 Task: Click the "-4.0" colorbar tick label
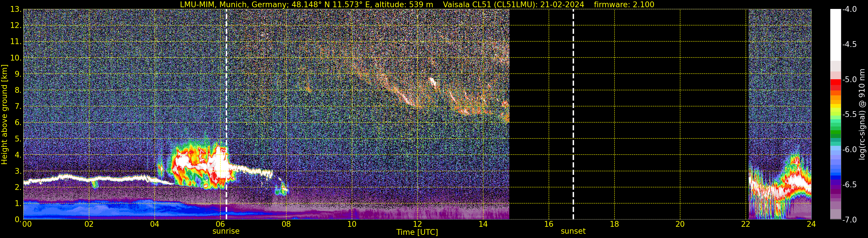click(x=850, y=10)
